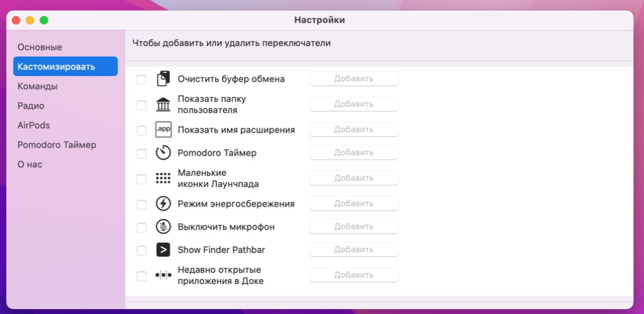Click the grid icon for Маленькие иконки Лаунчпада
644x314 pixels.
pyautogui.click(x=163, y=179)
